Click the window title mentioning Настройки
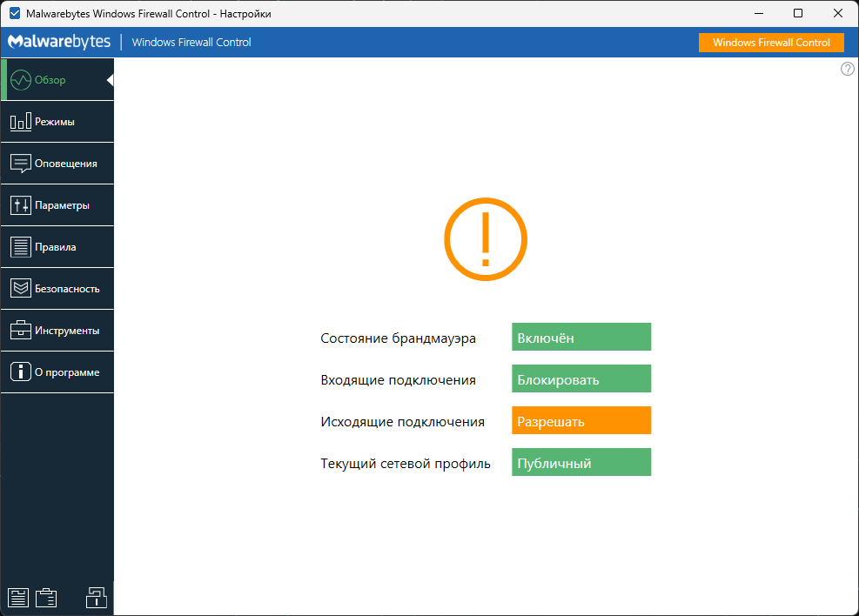This screenshot has height=616, width=859. tap(149, 14)
